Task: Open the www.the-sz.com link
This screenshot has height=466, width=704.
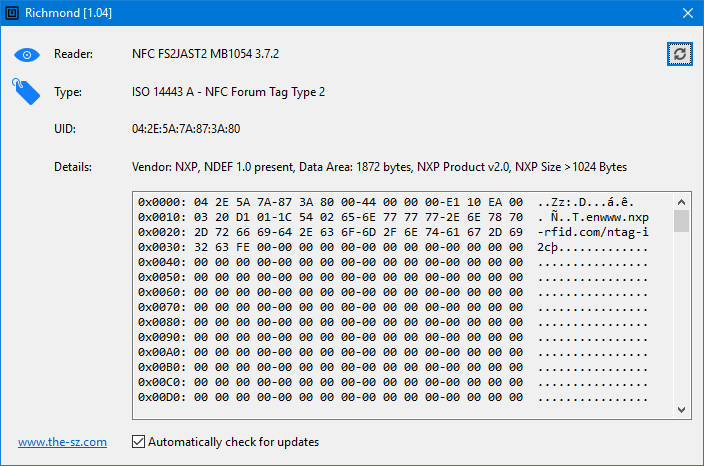Action: pos(62,442)
